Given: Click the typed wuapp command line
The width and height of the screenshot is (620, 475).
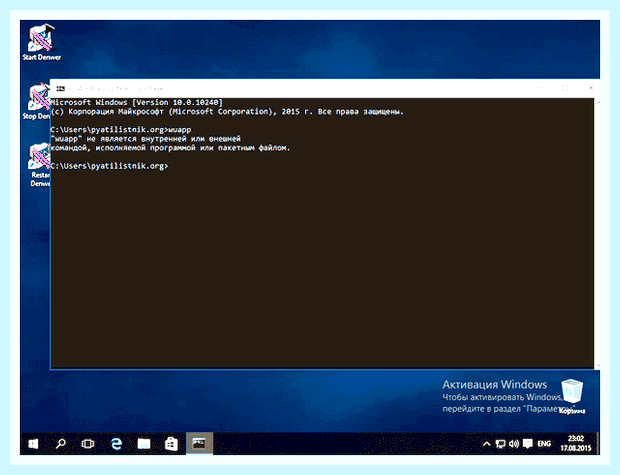Looking at the screenshot, I should [x=121, y=130].
